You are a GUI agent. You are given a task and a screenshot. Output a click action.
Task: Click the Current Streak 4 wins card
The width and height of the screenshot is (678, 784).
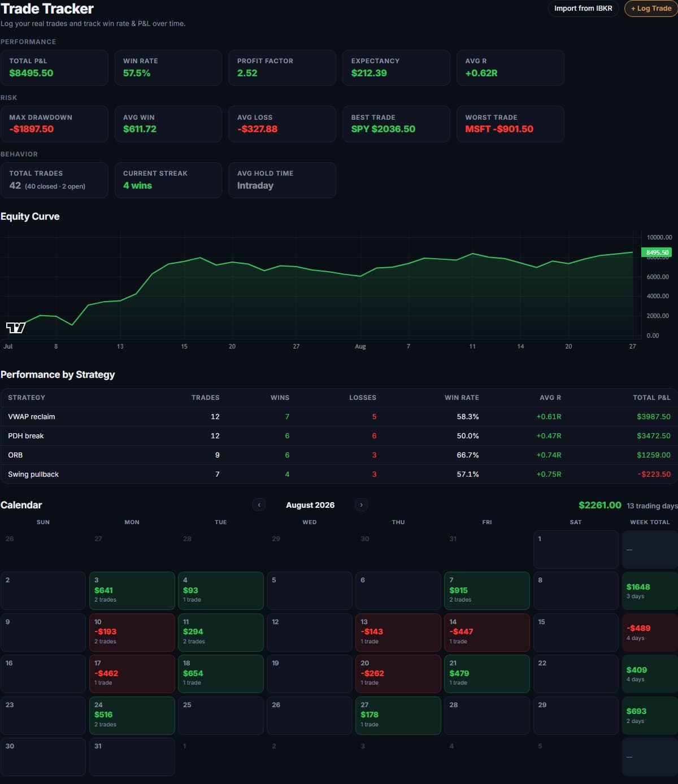168,180
